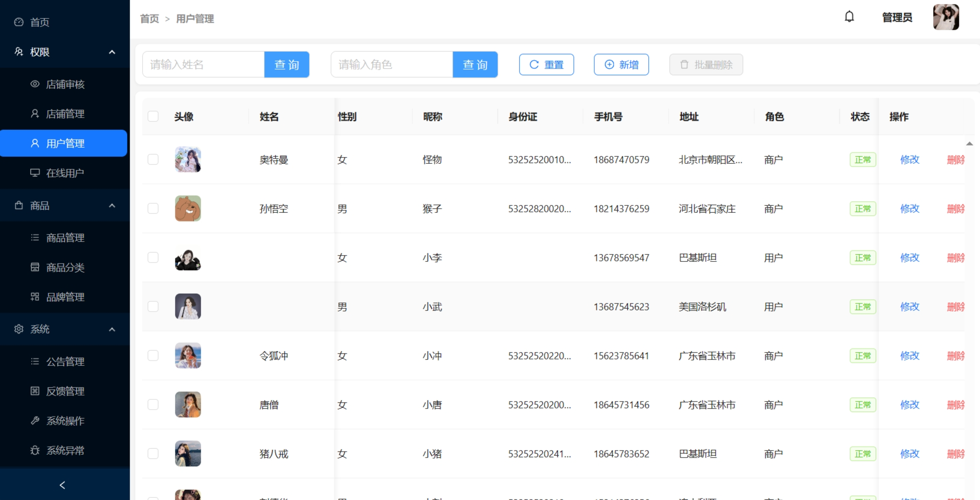Collapse the 权限 menu group
The height and width of the screenshot is (500, 980).
tap(112, 52)
